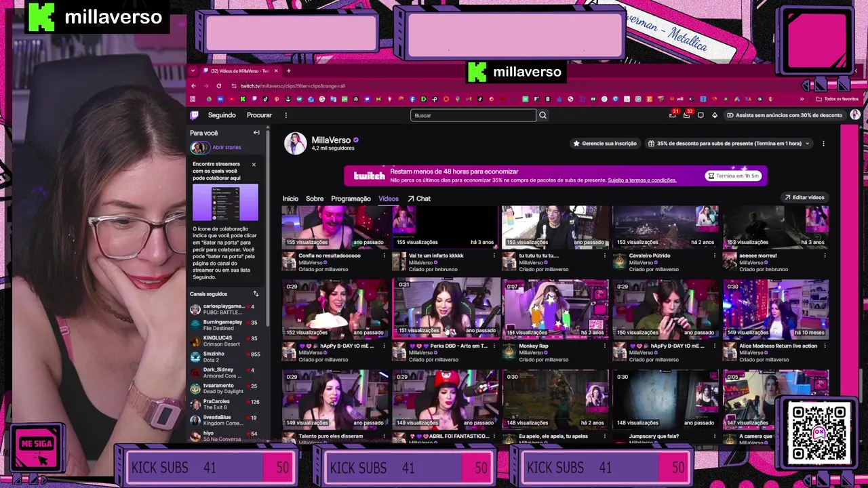Open the Jumpscary que fala clip thumbnail
Viewport: 868px width, 488px height.
[x=665, y=399]
